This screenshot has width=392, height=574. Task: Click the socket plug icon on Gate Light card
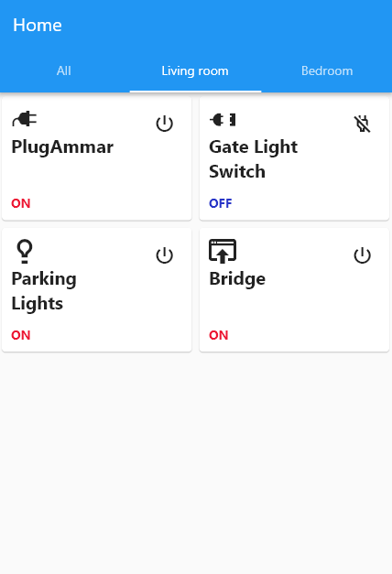[223, 120]
